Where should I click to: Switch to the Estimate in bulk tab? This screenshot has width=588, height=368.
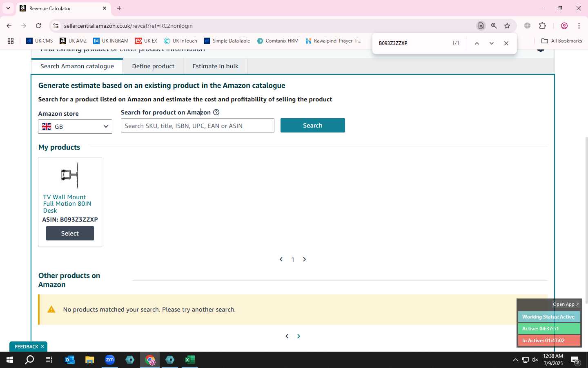coord(215,66)
